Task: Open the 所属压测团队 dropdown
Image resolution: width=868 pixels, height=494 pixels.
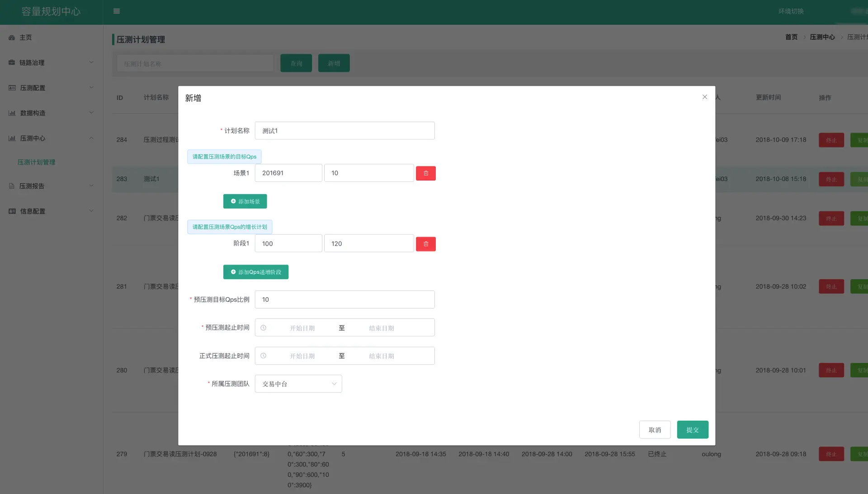Action: click(x=298, y=384)
